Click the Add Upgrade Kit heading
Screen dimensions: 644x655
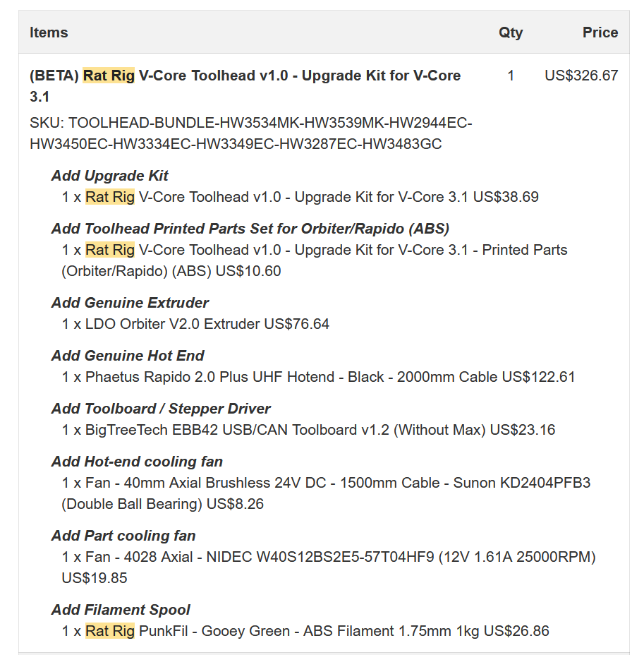click(110, 176)
